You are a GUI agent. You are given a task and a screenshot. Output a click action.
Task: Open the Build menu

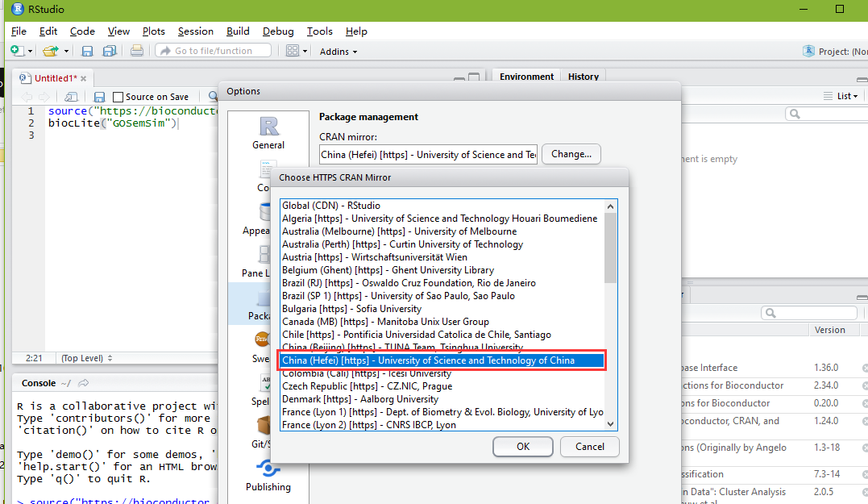coord(238,31)
